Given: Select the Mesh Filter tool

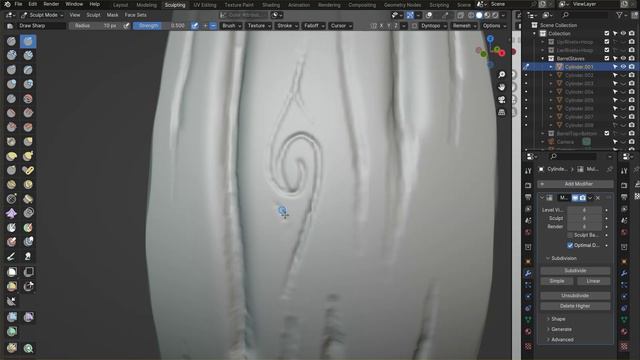Looking at the screenshot, I should pyautogui.click(x=11, y=317).
